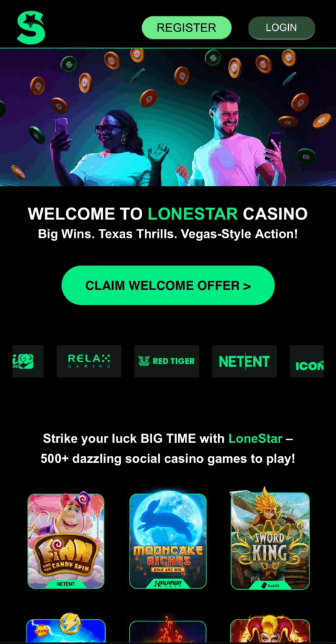Select the NetEnt provider logo
Viewport: 336px width, 644px height.
[244, 361]
